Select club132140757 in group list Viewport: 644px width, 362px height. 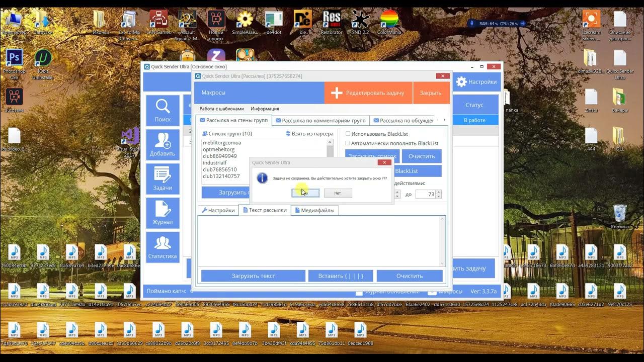[x=221, y=176]
